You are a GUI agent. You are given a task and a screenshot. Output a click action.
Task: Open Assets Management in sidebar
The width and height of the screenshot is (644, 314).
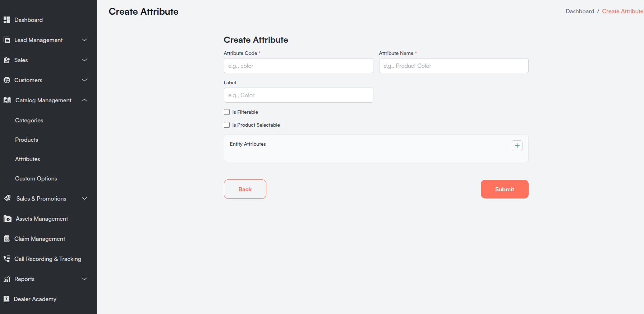coord(42,219)
